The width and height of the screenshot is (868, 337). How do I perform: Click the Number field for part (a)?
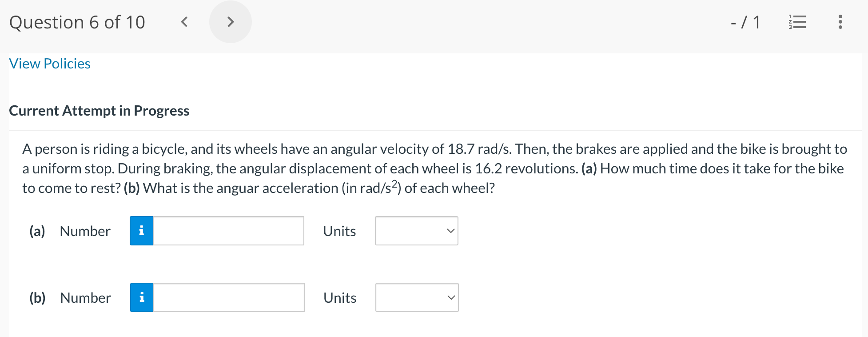coord(228,231)
